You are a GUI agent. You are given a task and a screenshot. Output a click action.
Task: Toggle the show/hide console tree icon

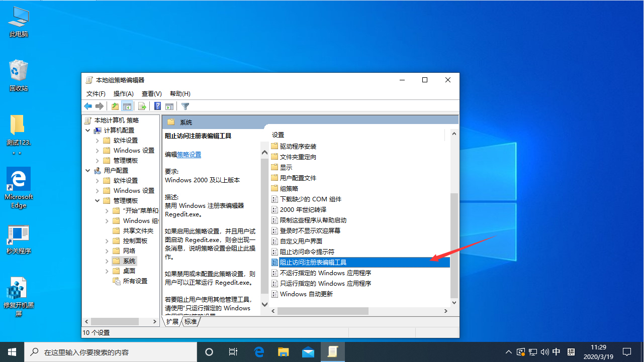click(127, 106)
